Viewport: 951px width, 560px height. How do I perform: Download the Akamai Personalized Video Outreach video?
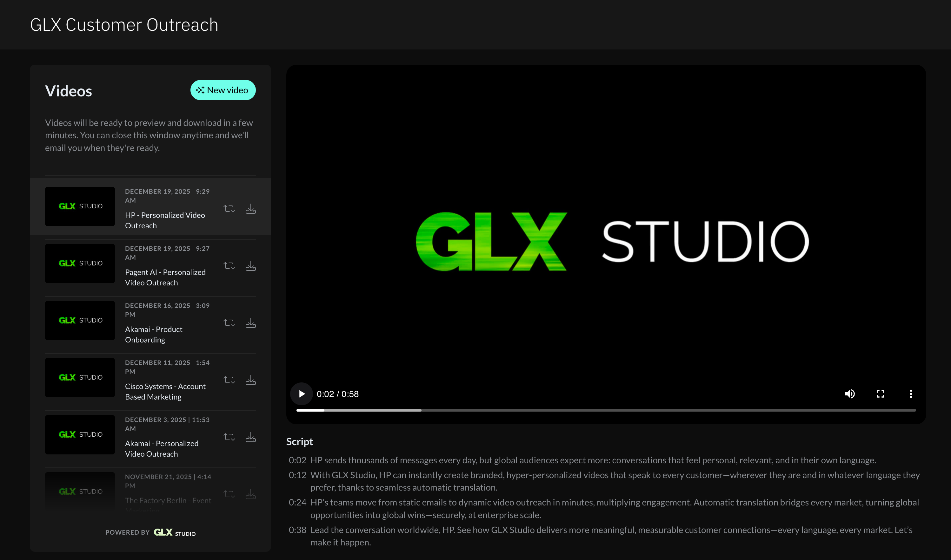tap(250, 437)
